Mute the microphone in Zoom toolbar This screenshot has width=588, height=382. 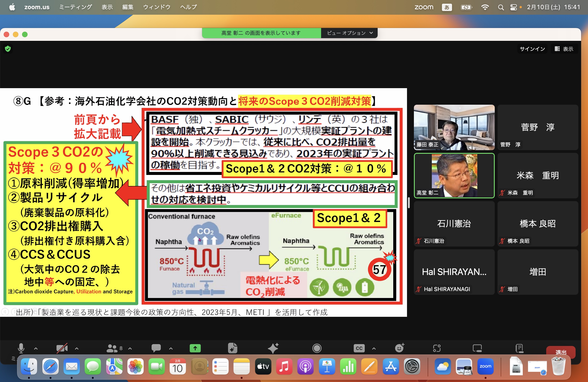[21, 348]
